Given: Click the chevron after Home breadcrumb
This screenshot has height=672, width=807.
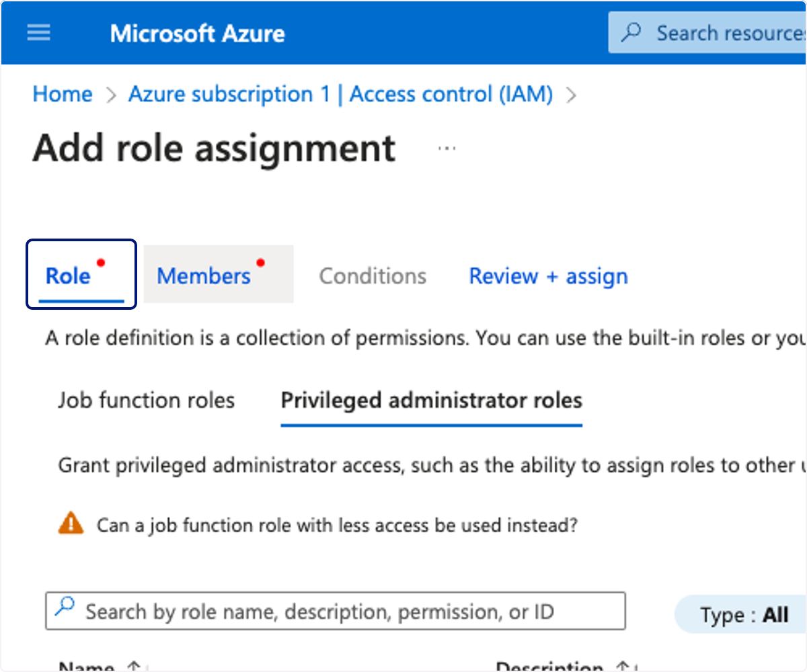Looking at the screenshot, I should [x=111, y=95].
